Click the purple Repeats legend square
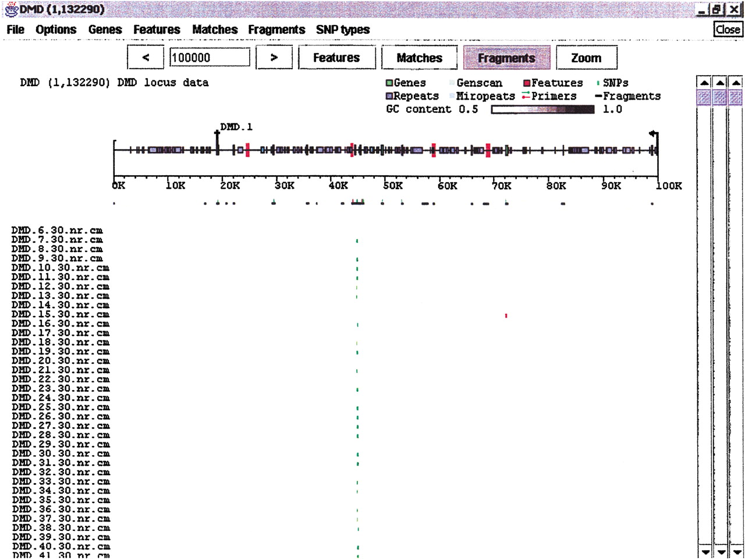Viewport: 745px width, 560px height. [x=389, y=96]
